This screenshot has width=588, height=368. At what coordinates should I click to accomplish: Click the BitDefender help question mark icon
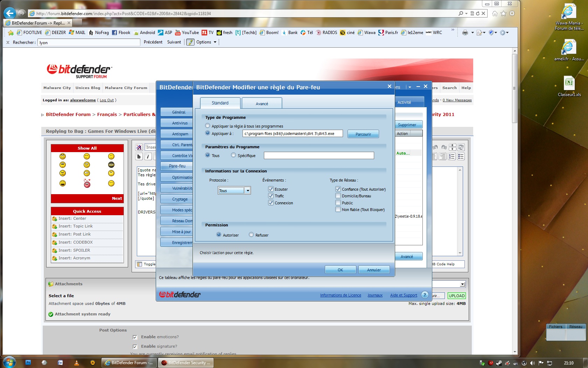(425, 295)
